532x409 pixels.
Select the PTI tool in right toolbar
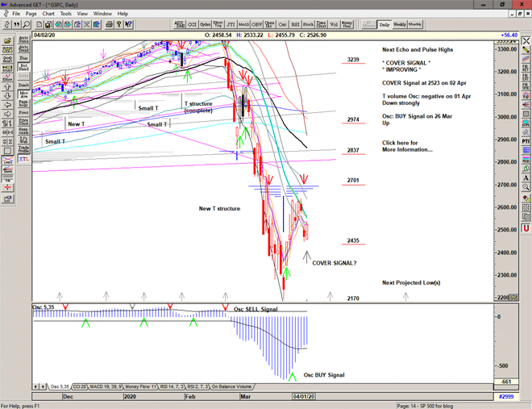coord(526,141)
